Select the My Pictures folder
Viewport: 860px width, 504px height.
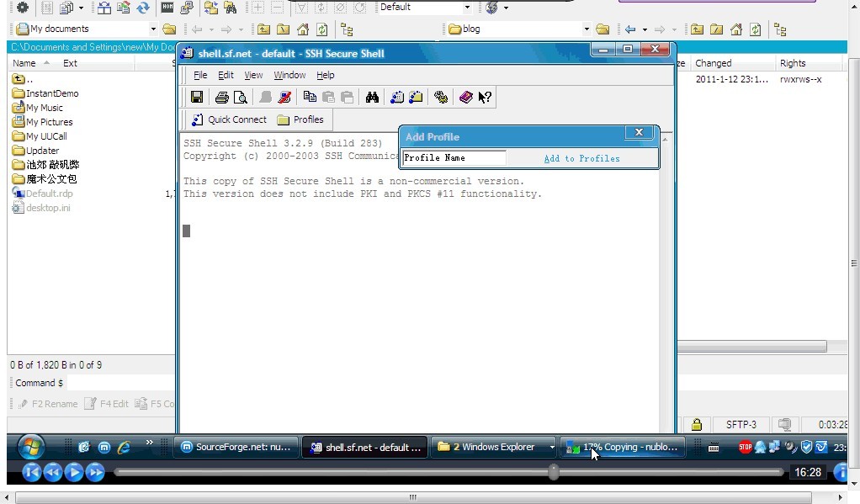coord(42,122)
